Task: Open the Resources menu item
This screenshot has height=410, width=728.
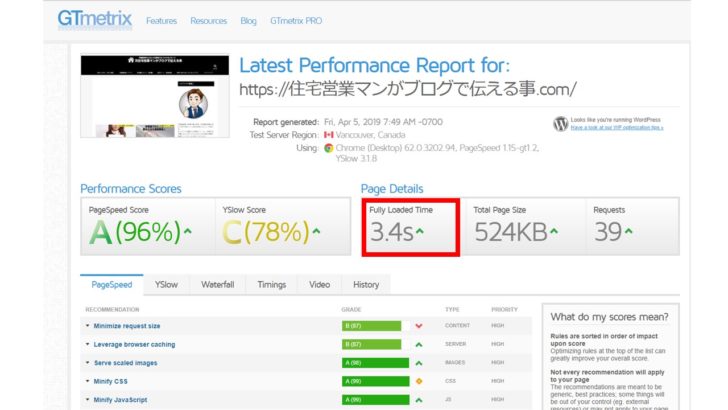Action: 208,21
